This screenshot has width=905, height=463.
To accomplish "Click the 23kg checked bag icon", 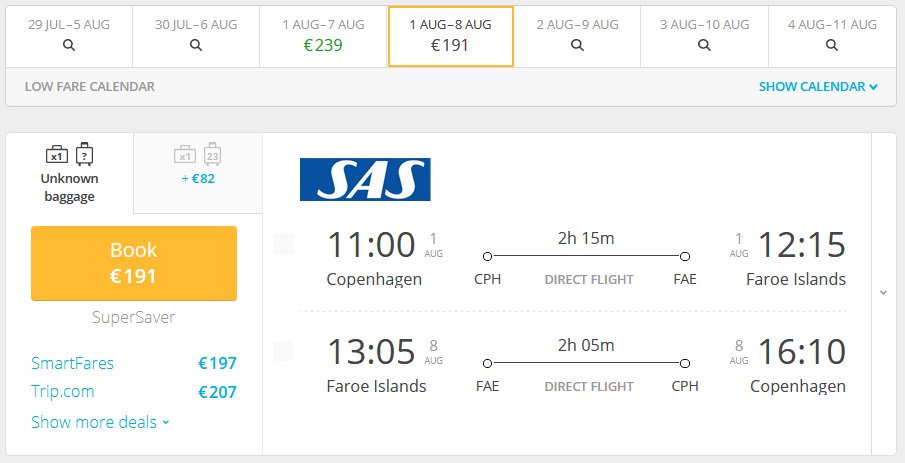I will pos(212,154).
